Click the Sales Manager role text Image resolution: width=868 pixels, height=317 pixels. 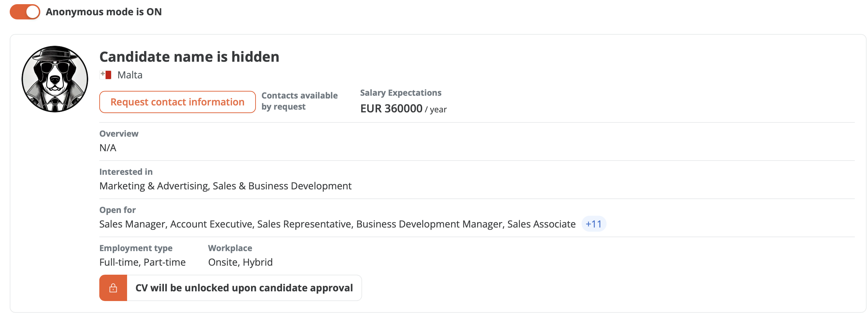point(133,224)
